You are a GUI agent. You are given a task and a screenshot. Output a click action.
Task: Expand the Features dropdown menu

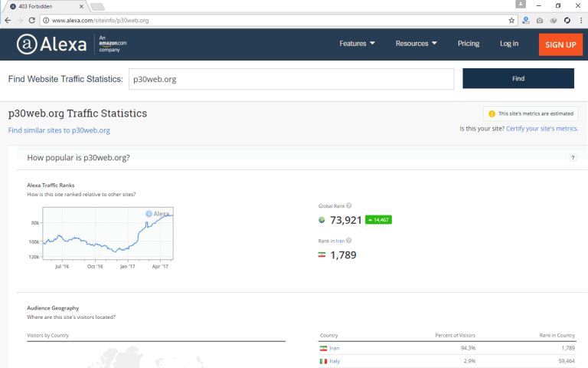[x=357, y=44]
